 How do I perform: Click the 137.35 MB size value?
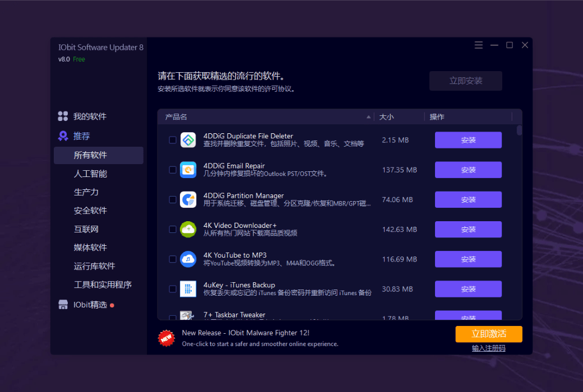point(399,170)
